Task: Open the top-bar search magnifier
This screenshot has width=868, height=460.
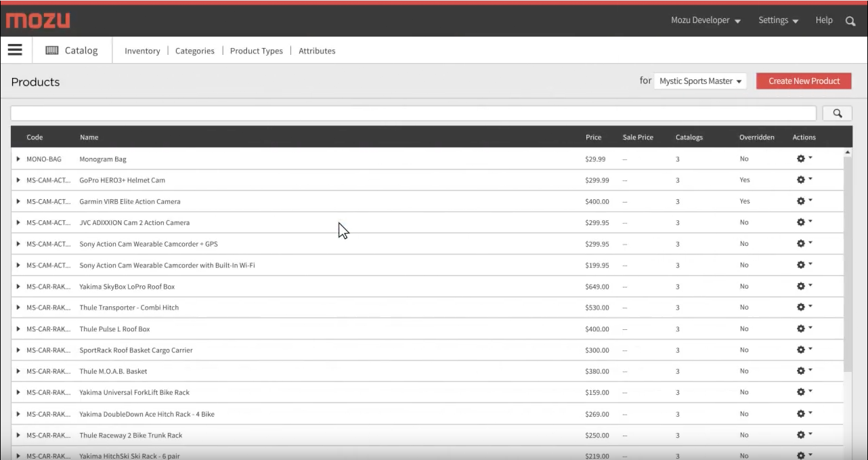Action: [x=850, y=21]
